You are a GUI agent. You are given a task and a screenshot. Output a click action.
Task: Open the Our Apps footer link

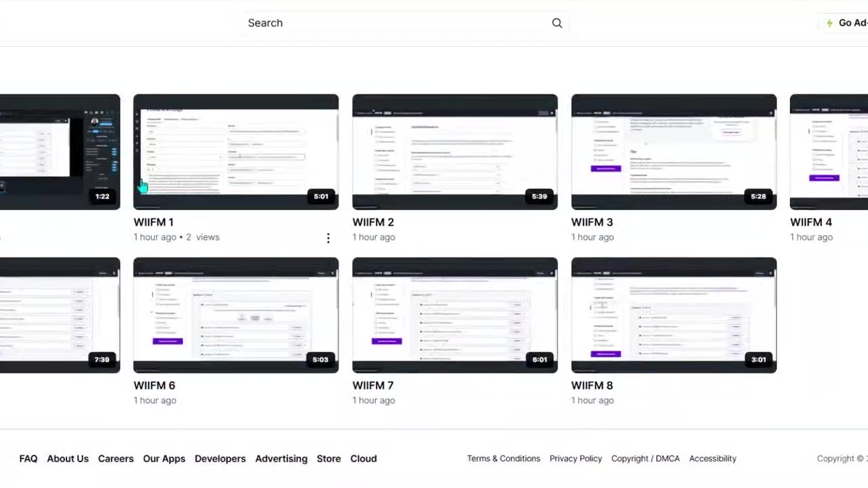pyautogui.click(x=164, y=459)
